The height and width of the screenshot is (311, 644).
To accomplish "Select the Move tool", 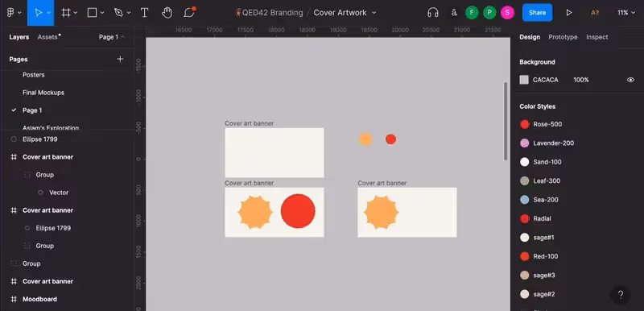I will click(38, 13).
